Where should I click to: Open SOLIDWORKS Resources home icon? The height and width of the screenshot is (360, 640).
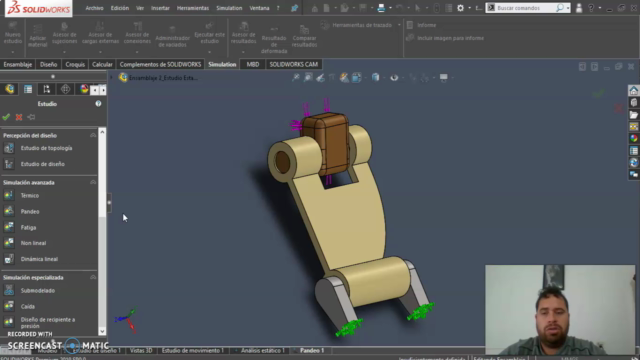click(x=633, y=90)
